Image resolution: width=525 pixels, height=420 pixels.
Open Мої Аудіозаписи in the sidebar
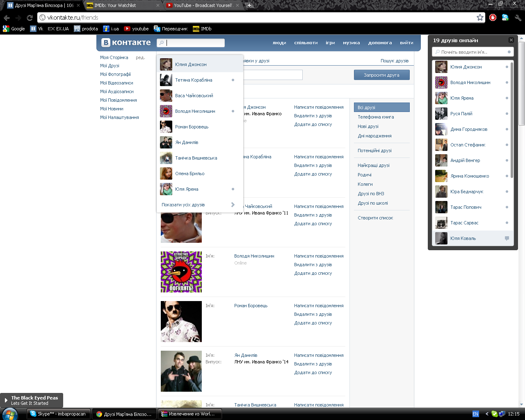coord(117,91)
